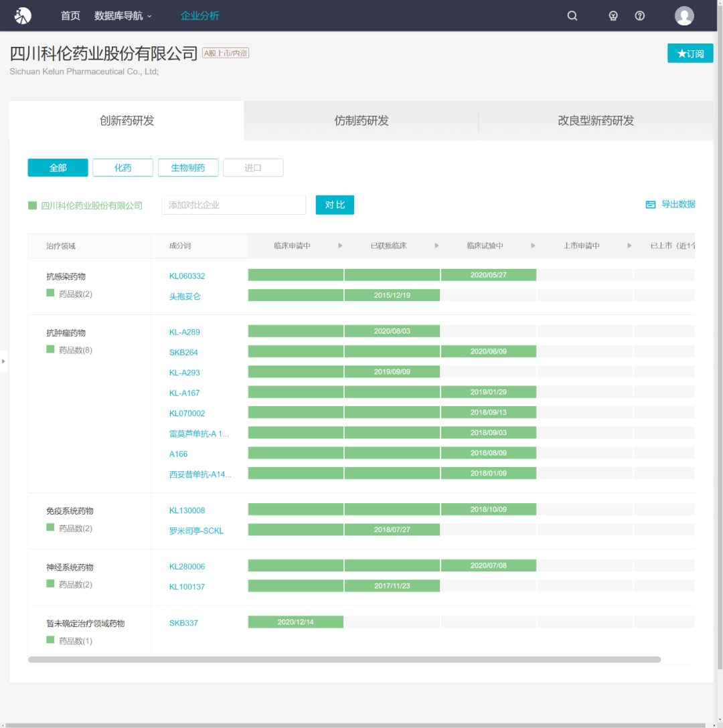Image resolution: width=723 pixels, height=728 pixels.
Task: Open the 数据库导航 dropdown menu
Action: (123, 16)
